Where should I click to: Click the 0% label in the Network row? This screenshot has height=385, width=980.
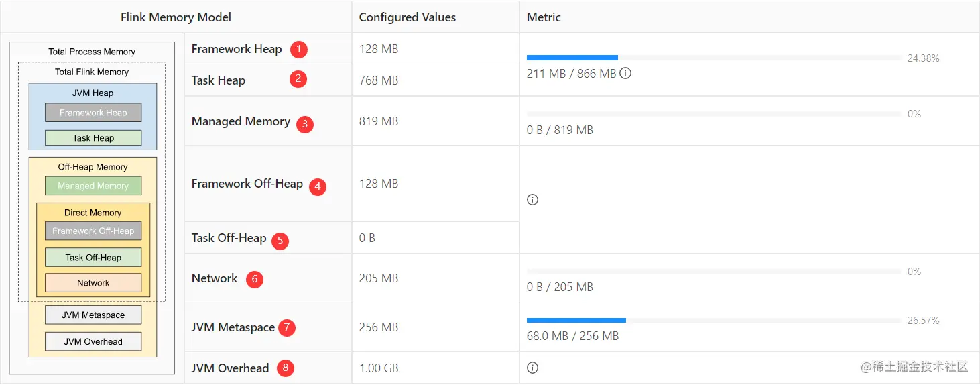(x=914, y=272)
